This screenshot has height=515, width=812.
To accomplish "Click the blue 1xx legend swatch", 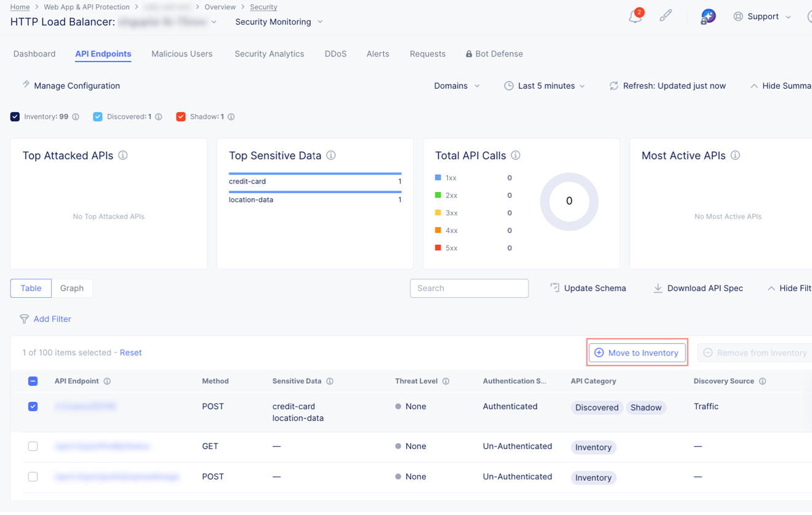I will click(438, 178).
